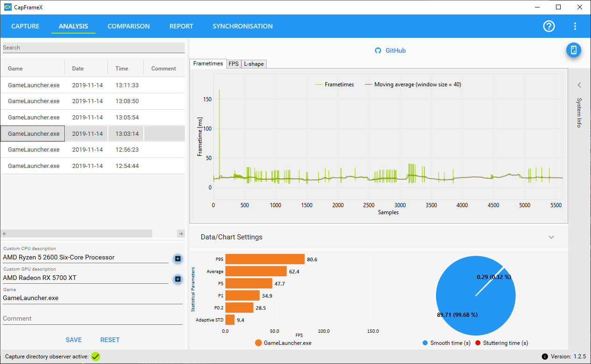Click the Average FPS bar
Viewport: 591px width, 364px height.
(256, 271)
